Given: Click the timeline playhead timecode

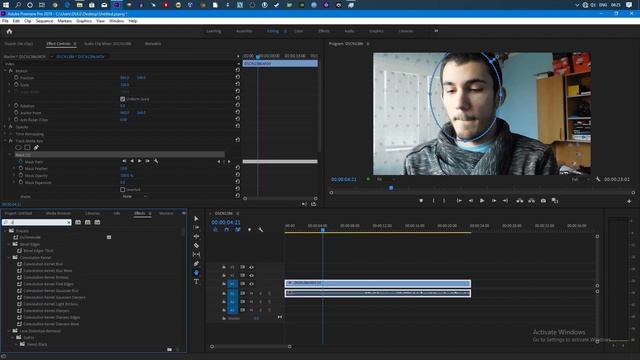Looking at the screenshot, I should click(x=226, y=222).
